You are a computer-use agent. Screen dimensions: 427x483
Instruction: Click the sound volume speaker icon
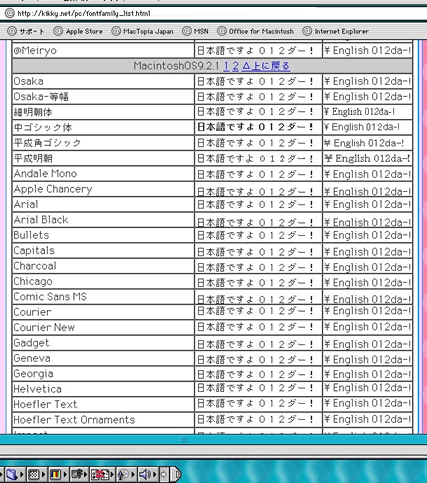[144, 474]
